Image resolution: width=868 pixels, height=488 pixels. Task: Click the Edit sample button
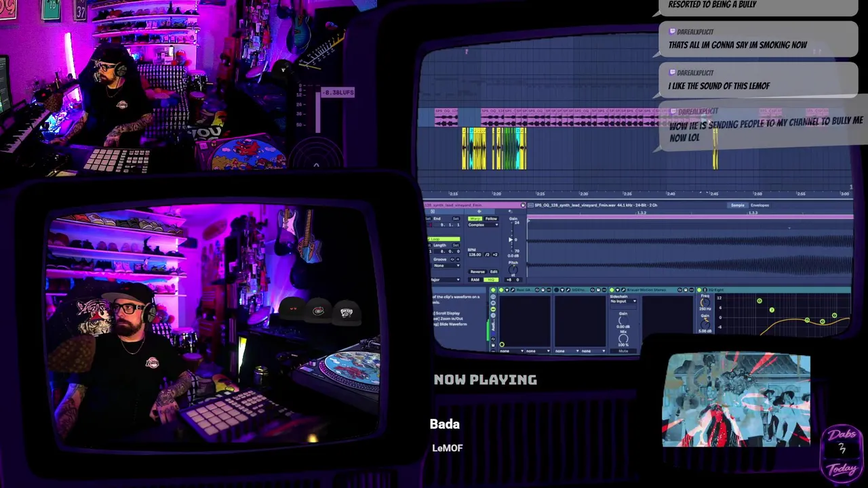point(494,272)
